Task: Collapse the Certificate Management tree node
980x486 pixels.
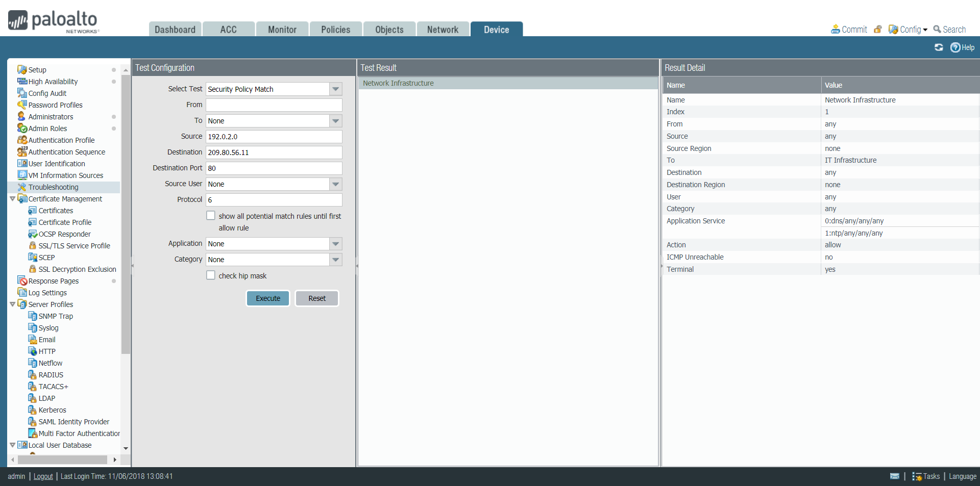Action: click(x=12, y=199)
